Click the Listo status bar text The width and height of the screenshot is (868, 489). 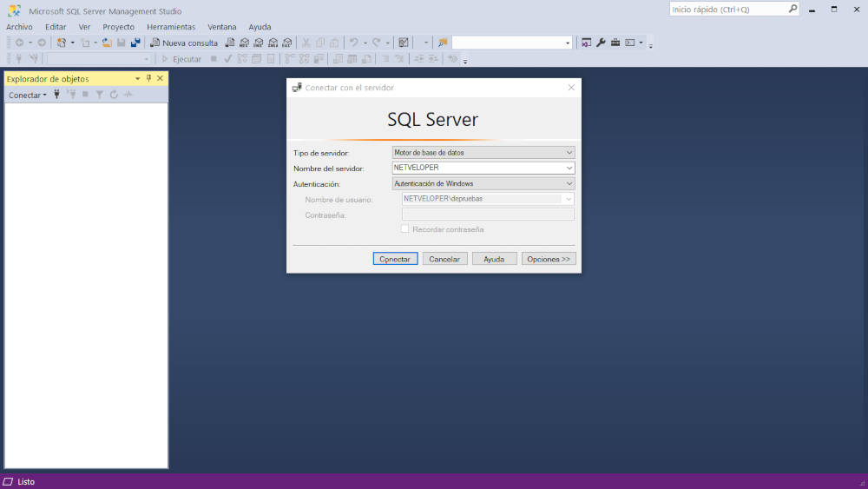coord(26,482)
